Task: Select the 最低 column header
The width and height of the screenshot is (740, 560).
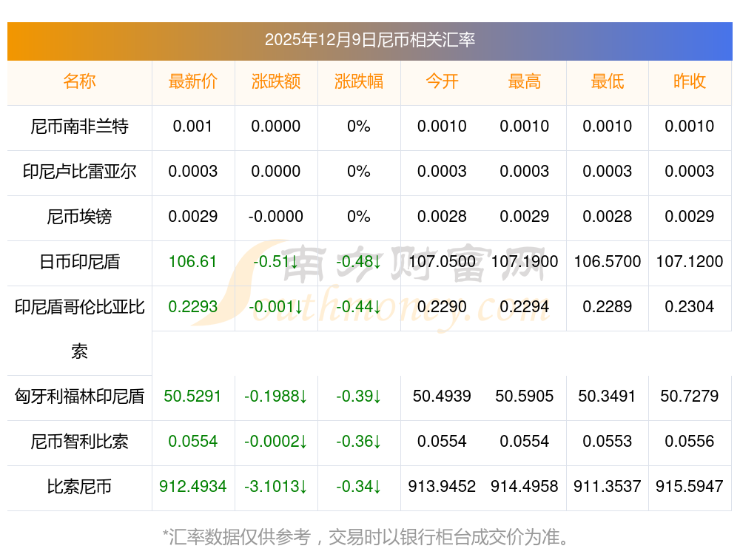Action: point(607,81)
